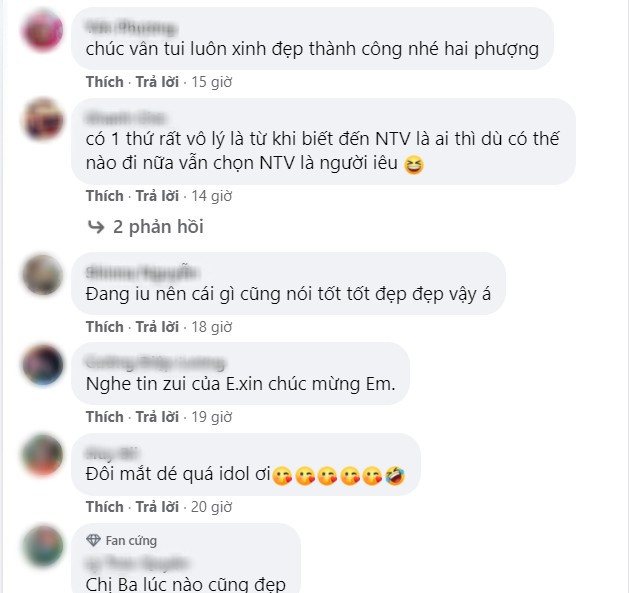The width and height of the screenshot is (629, 593).
Task: Open the 14 giờ timestamp link
Action: coord(211,196)
